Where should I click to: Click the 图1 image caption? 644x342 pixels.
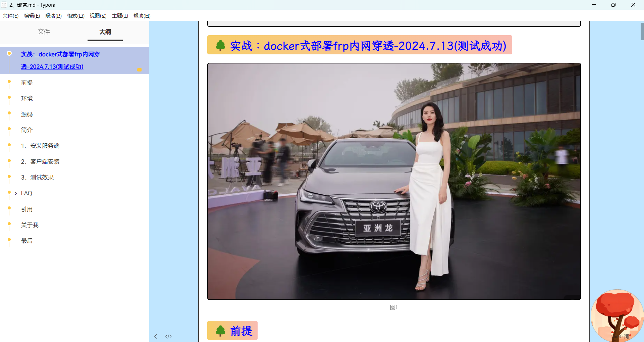tap(394, 307)
